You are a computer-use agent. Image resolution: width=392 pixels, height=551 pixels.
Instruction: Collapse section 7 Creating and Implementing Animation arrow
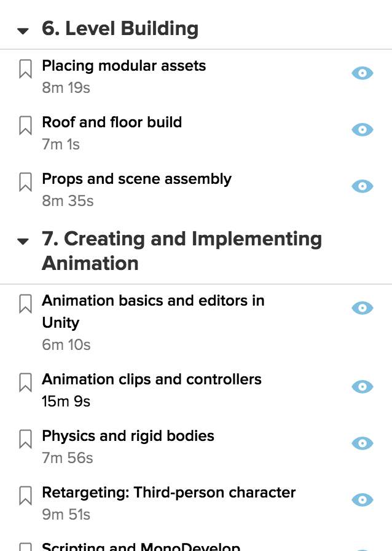pyautogui.click(x=23, y=241)
